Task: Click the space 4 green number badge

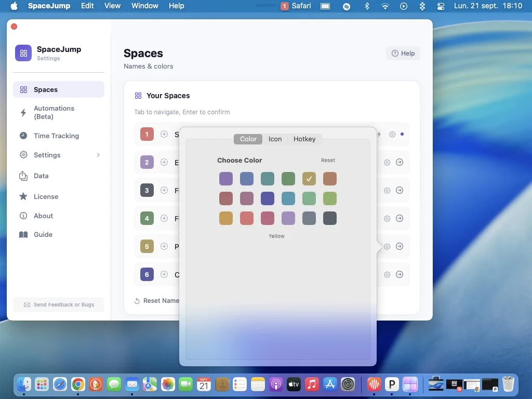Action: pos(147,218)
